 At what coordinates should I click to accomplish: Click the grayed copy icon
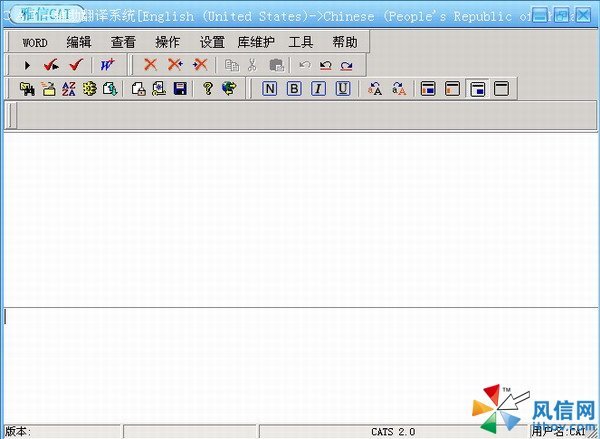[232, 65]
